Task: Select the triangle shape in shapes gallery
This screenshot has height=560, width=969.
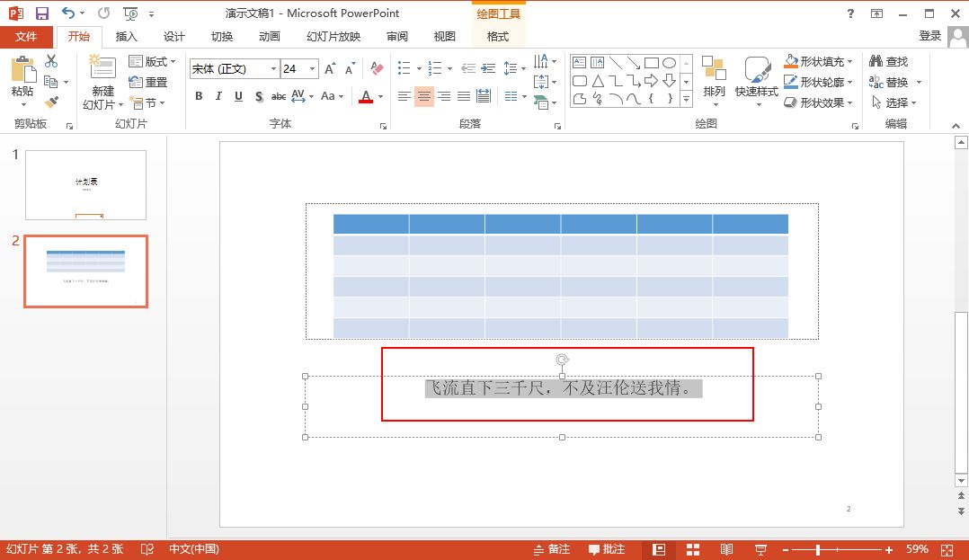Action: [598, 81]
